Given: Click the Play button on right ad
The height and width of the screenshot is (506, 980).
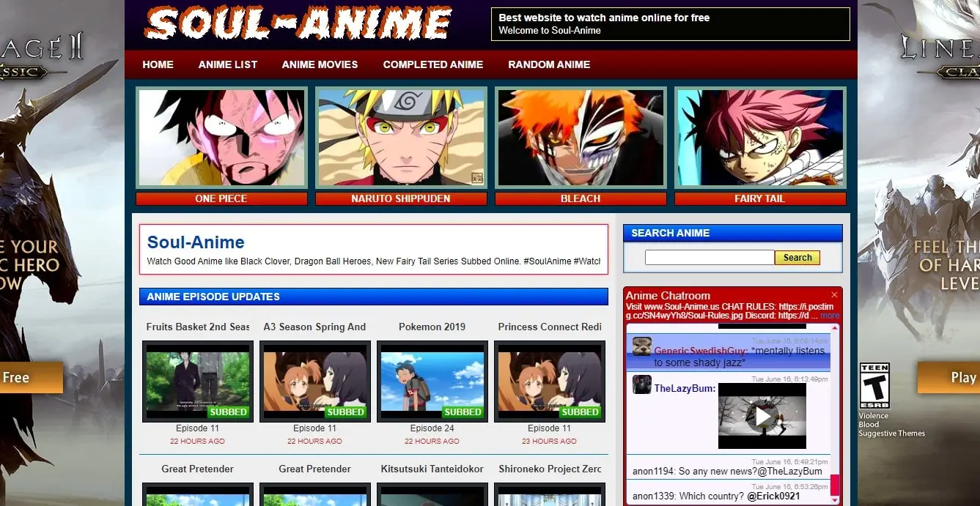Looking at the screenshot, I should click(x=948, y=377).
